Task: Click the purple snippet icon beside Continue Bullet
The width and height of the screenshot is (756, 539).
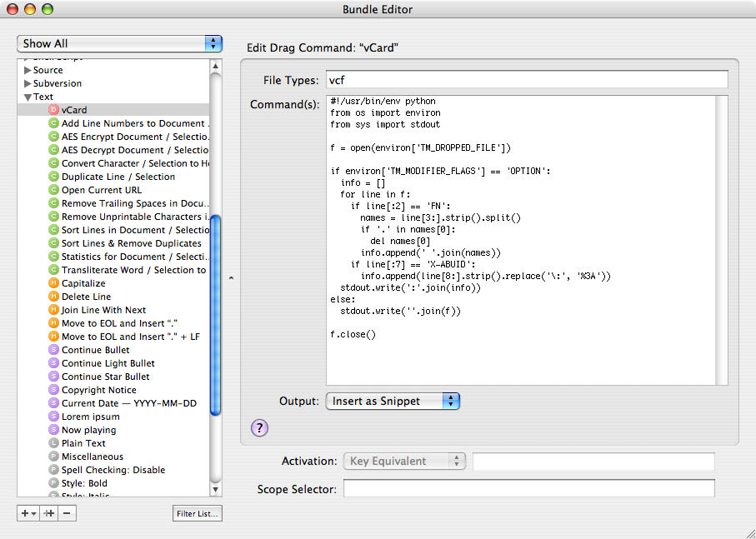Action: pyautogui.click(x=53, y=350)
